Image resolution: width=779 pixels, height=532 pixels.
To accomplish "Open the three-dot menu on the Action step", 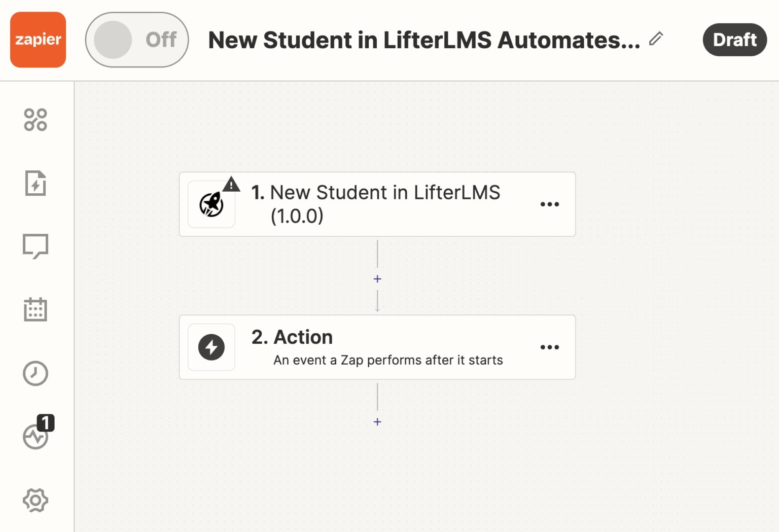I will tap(550, 347).
